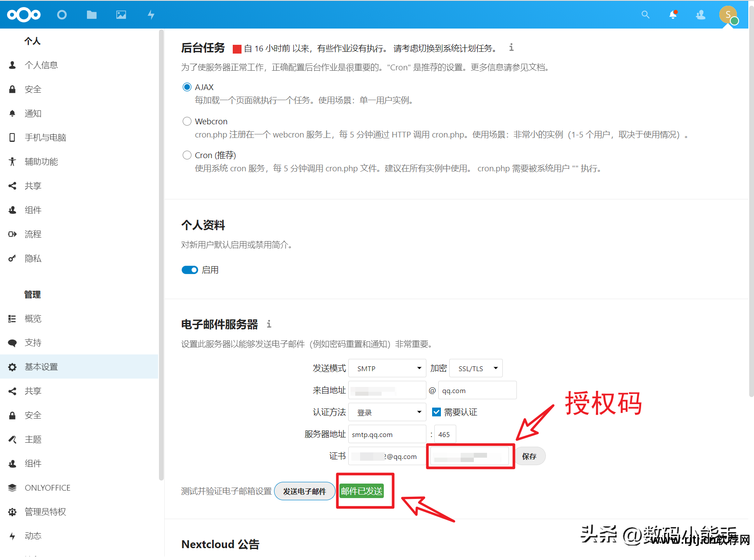Toggle the 需要认证 checkbox
Screen dimensions: 754x560
click(x=437, y=412)
